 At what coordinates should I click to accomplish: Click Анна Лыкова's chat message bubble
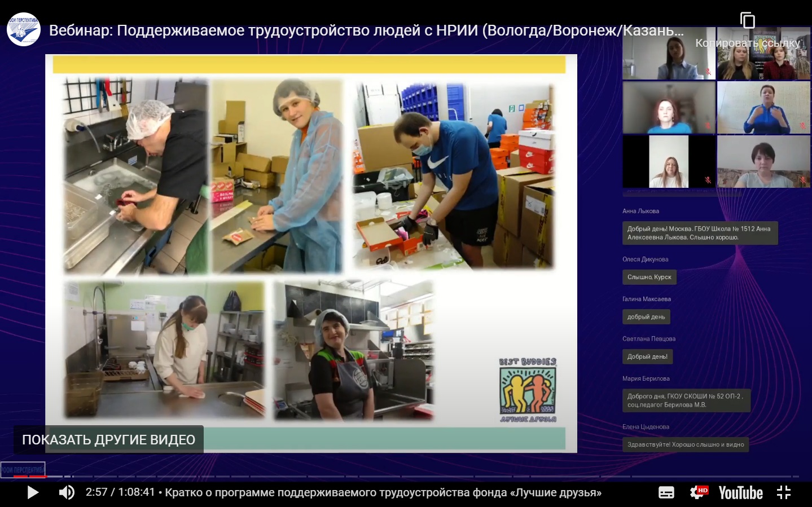(x=699, y=233)
